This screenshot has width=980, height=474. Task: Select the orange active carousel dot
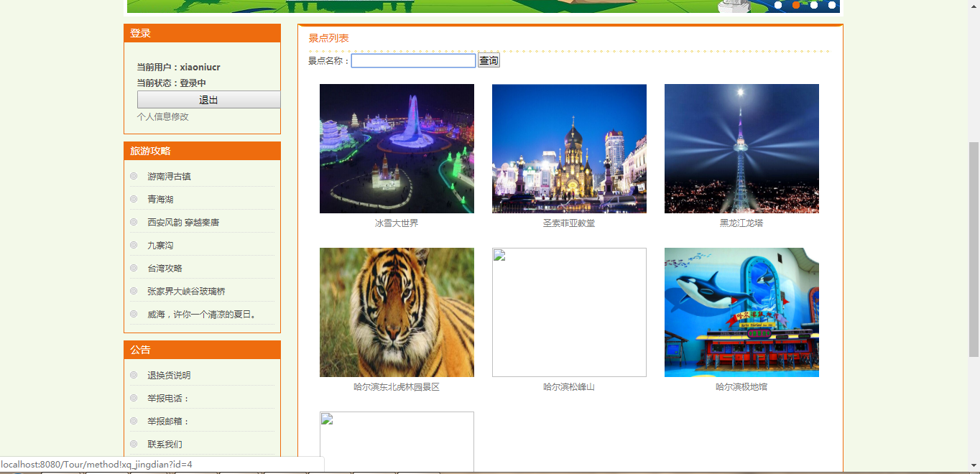[x=796, y=5]
